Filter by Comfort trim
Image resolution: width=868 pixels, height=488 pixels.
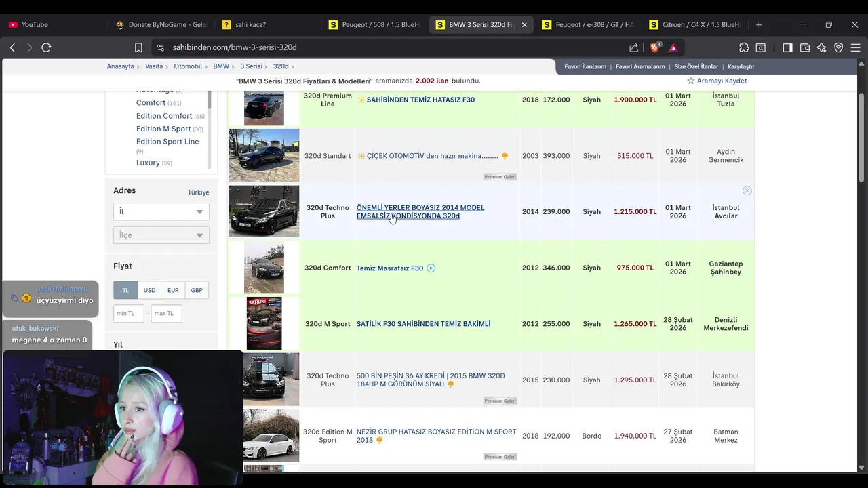coord(151,103)
